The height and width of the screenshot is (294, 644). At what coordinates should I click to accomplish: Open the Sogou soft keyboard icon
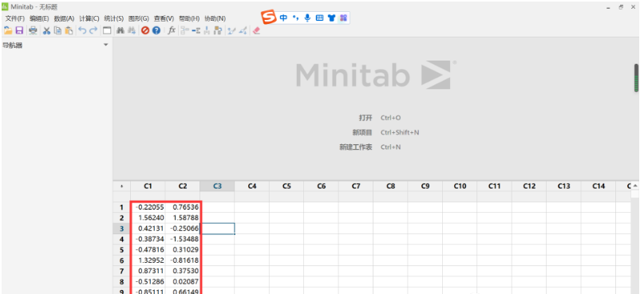tap(319, 18)
